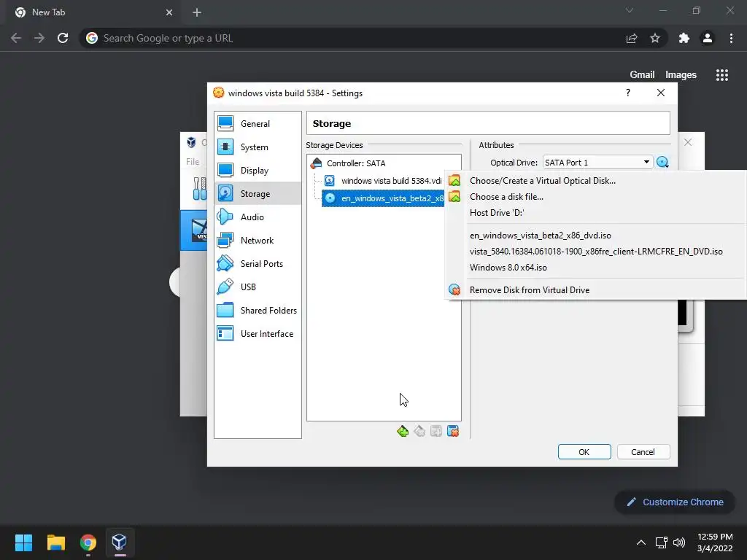This screenshot has width=747, height=560.
Task: Open the SATA Port 1 dropdown
Action: click(x=597, y=163)
